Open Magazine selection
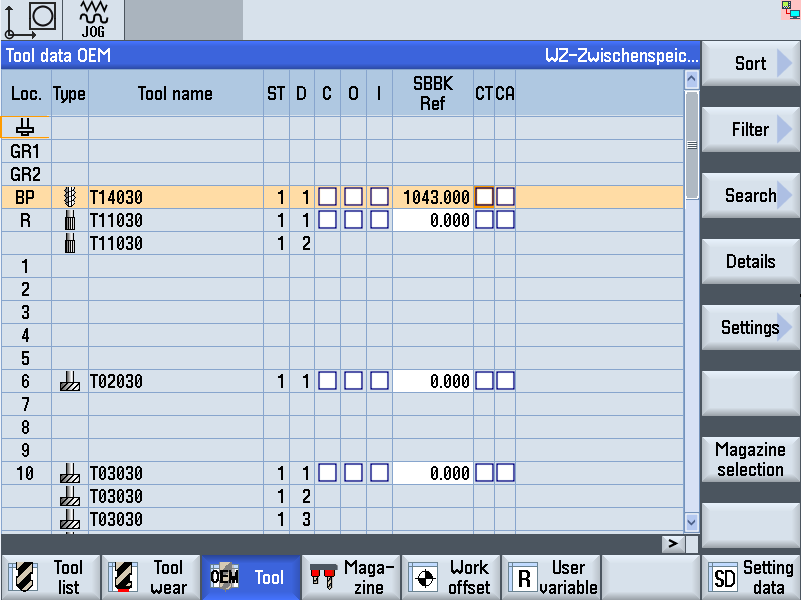801x600 pixels. tap(750, 459)
